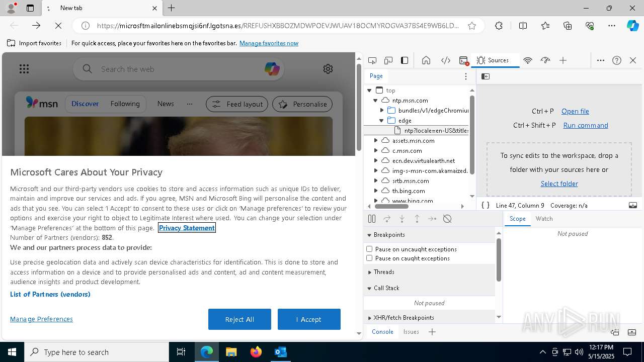The width and height of the screenshot is (644, 362).
Task: Open the Privacy Statement link
Action: [187, 228]
